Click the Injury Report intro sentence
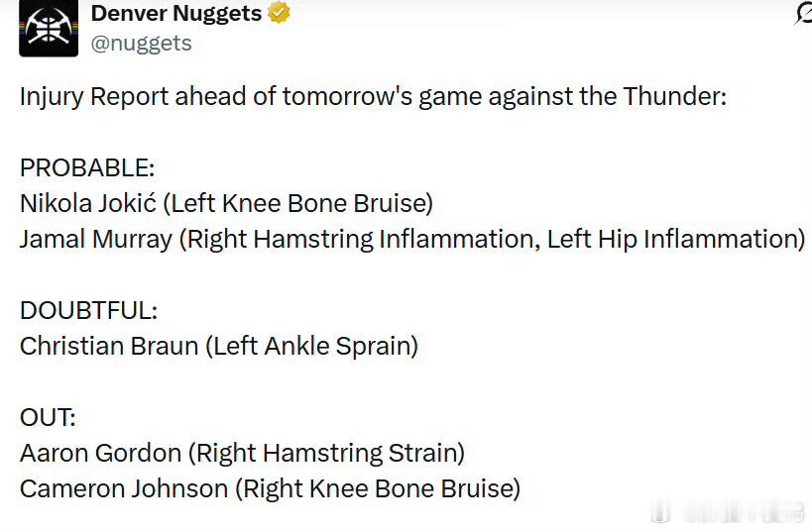812x532 pixels. pos(374,97)
